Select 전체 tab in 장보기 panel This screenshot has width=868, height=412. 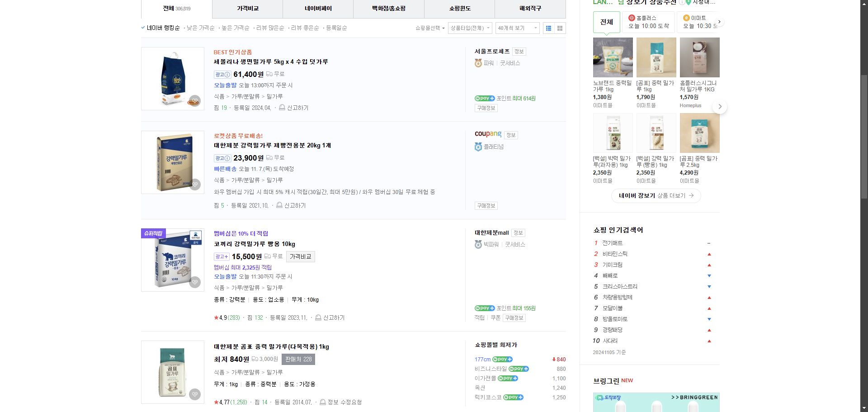(x=607, y=22)
